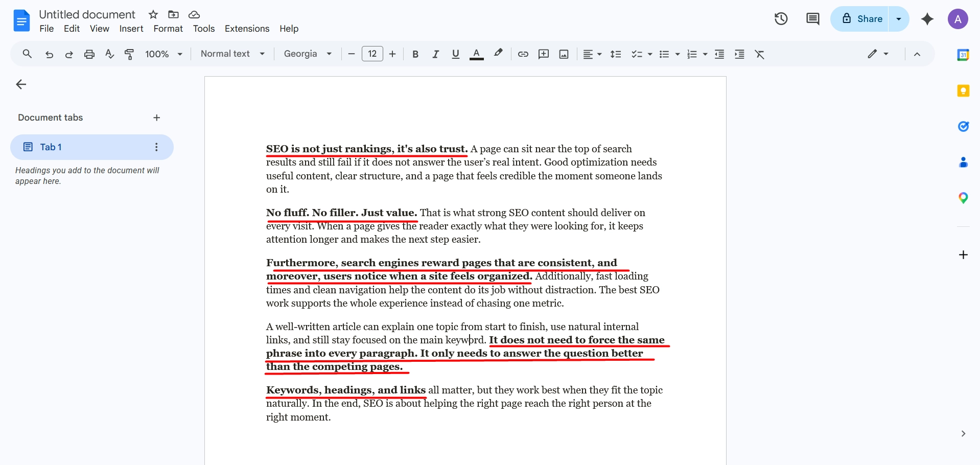The height and width of the screenshot is (465, 980).
Task: Open the Google Calendar side panel
Action: (x=963, y=55)
